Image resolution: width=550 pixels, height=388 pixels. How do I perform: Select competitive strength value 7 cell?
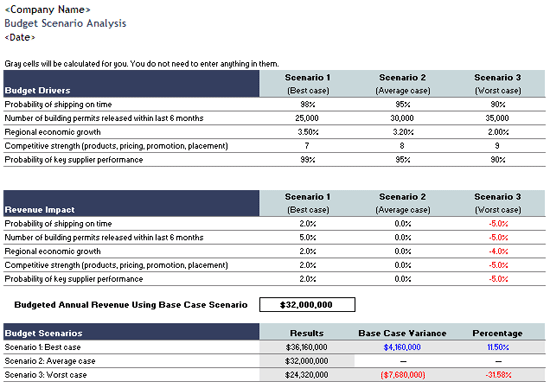tap(307, 146)
